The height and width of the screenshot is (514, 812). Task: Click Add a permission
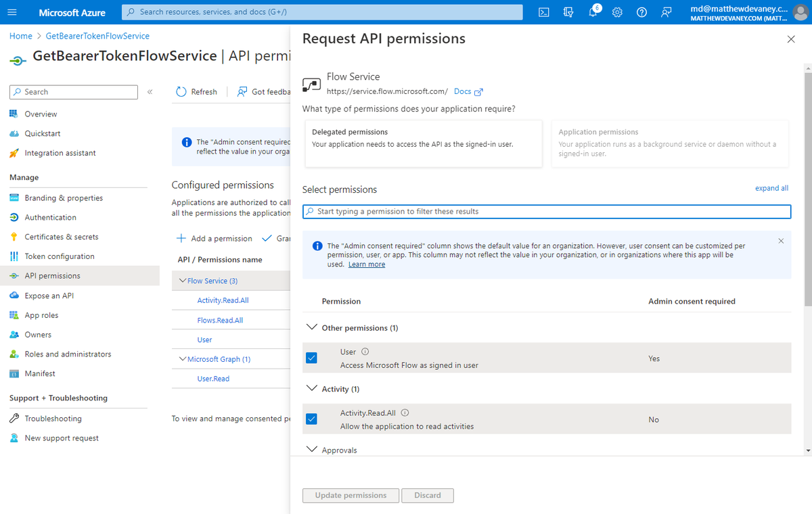(214, 239)
